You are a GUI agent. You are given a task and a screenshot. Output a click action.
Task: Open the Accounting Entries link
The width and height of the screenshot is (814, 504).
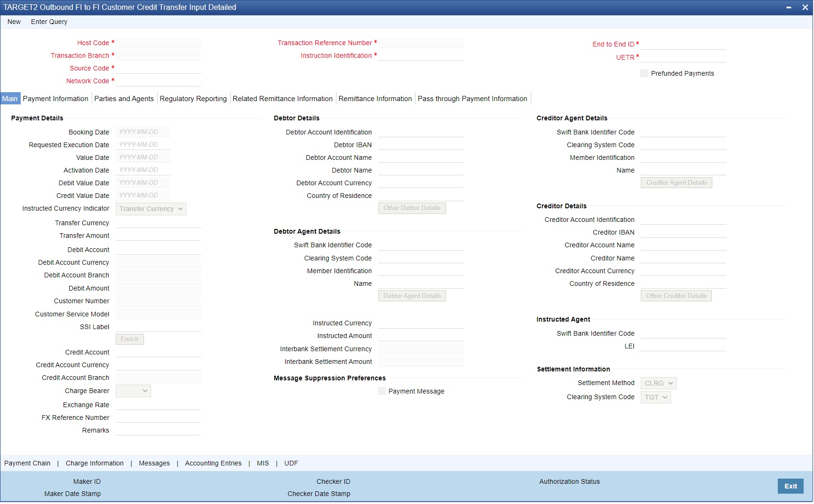coord(213,464)
